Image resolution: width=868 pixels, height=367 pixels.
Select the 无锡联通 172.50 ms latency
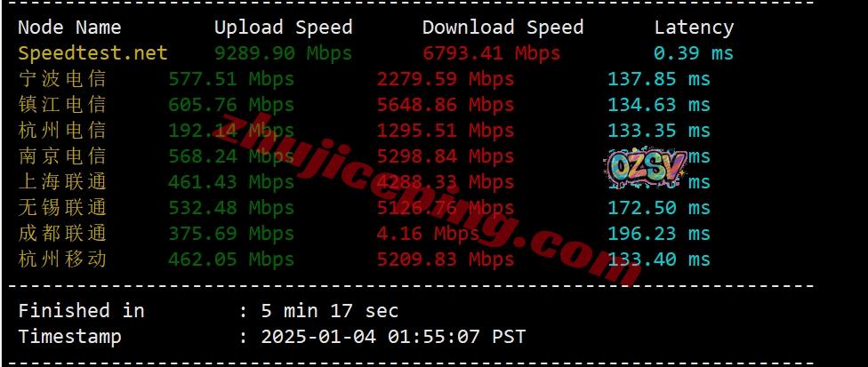659,208
